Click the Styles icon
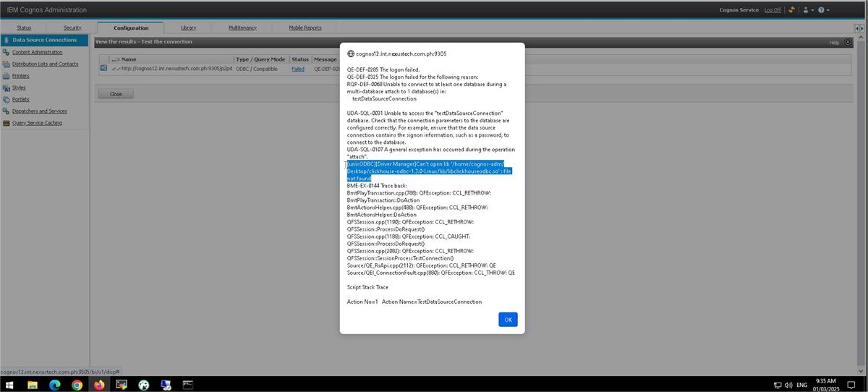The image size is (868, 392). (6, 88)
